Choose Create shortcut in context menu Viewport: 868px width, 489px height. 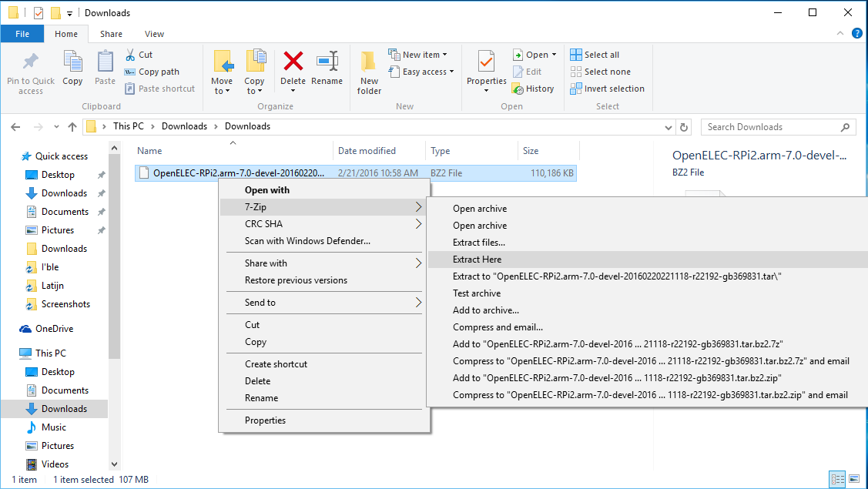tap(323, 364)
